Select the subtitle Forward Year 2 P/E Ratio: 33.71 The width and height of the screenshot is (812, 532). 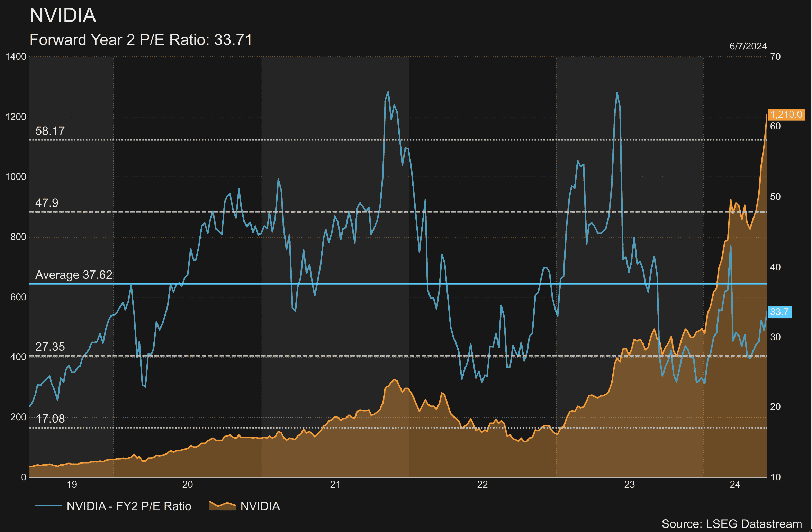(141, 40)
